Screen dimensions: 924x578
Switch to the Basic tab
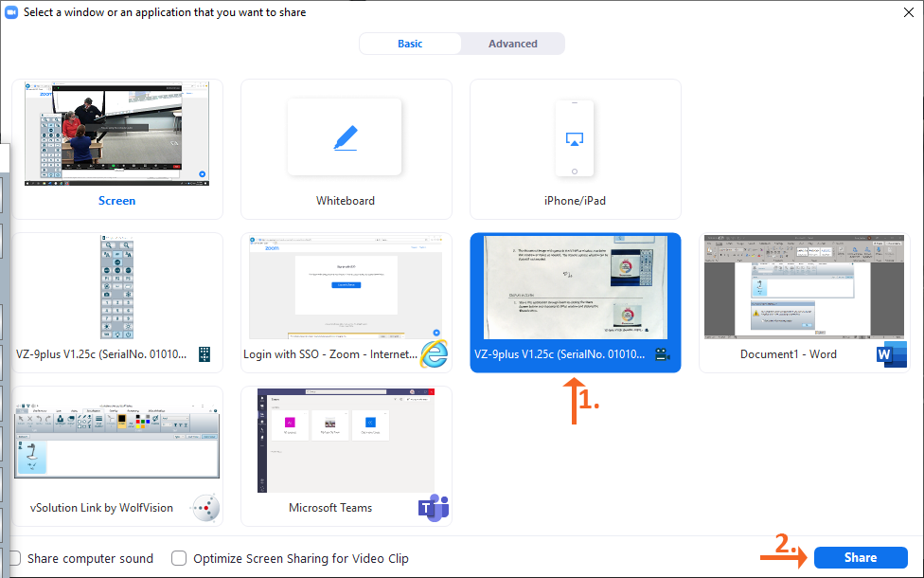tap(410, 44)
